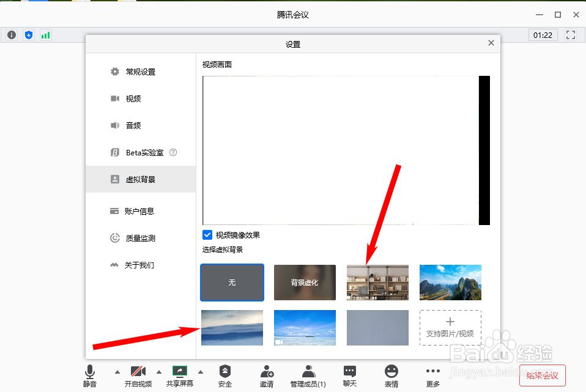
Task: Choose plain gray background
Action: [377, 328]
